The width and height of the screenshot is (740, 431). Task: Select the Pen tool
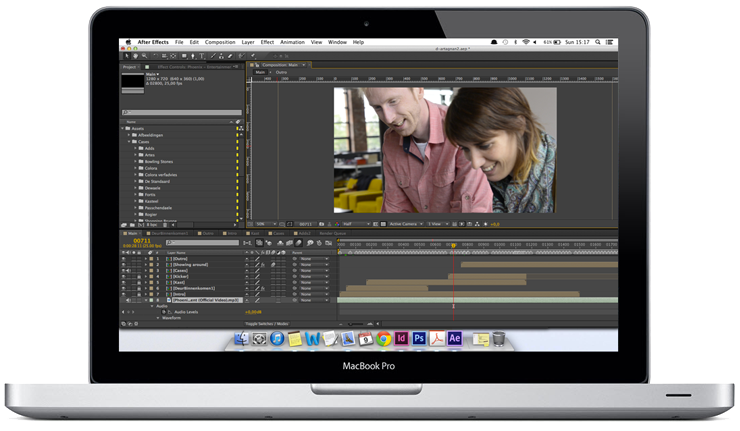[x=193, y=56]
